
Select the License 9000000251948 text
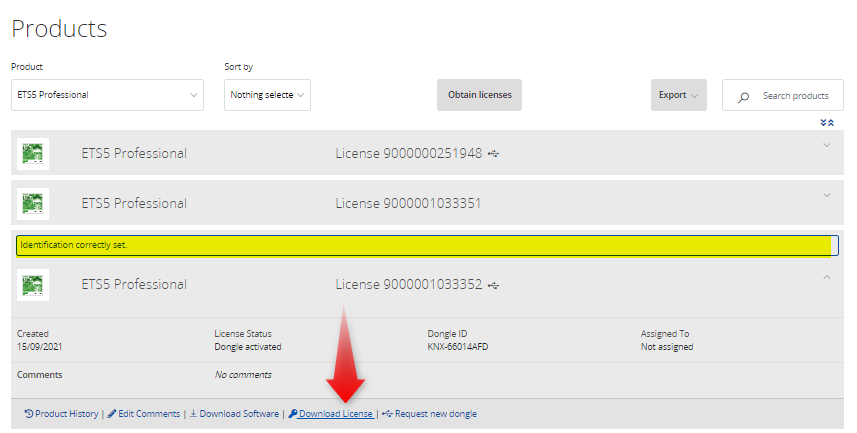pyautogui.click(x=409, y=154)
